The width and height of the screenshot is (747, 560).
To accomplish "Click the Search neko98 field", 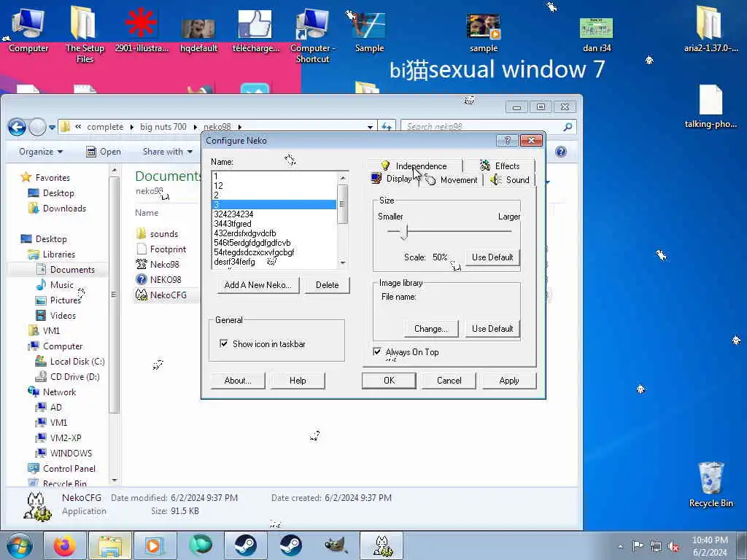I will click(x=482, y=127).
